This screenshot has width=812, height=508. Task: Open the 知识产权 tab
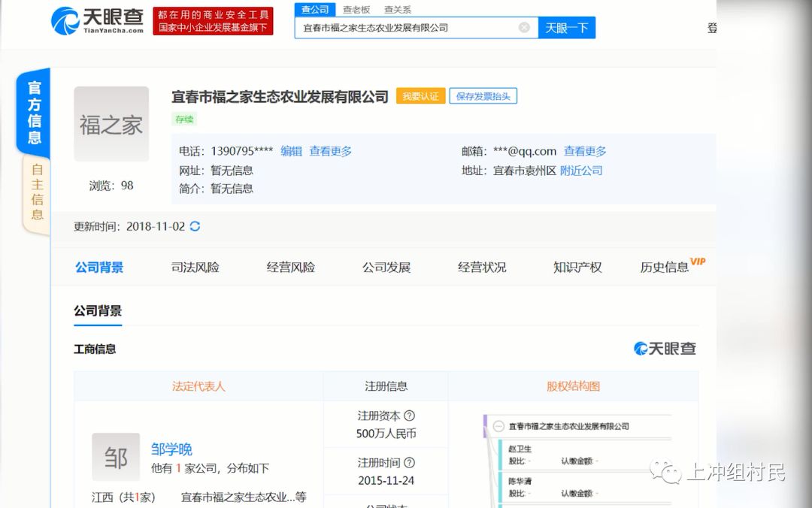[577, 268]
